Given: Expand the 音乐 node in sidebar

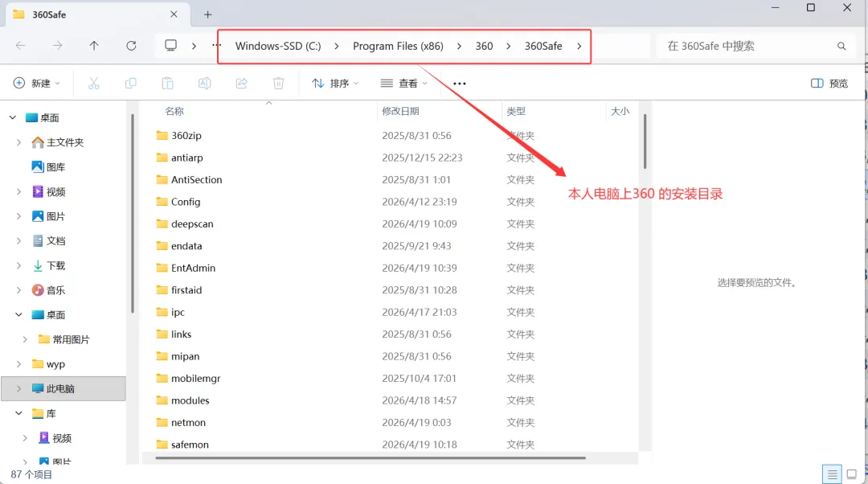Looking at the screenshot, I should click(x=18, y=290).
